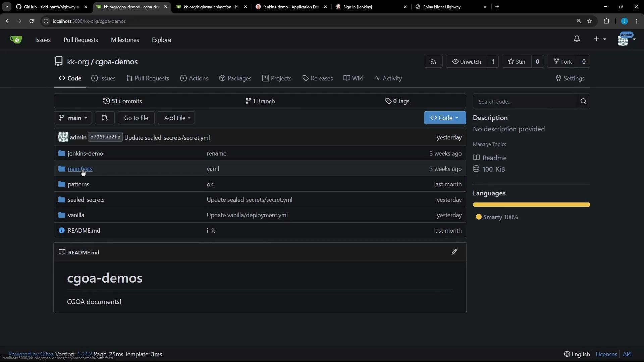Edit README.md with the pencil icon
Viewport: 644px width, 362px height.
tap(454, 252)
